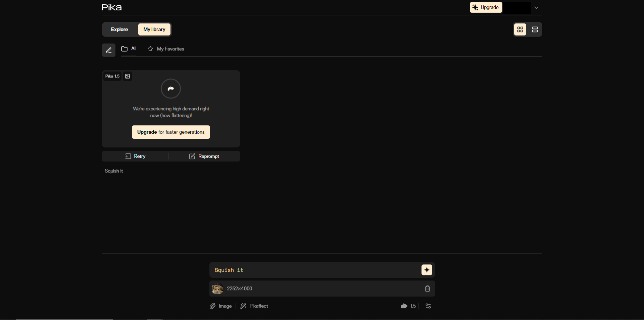Open generation settings sliders icon

click(428, 306)
